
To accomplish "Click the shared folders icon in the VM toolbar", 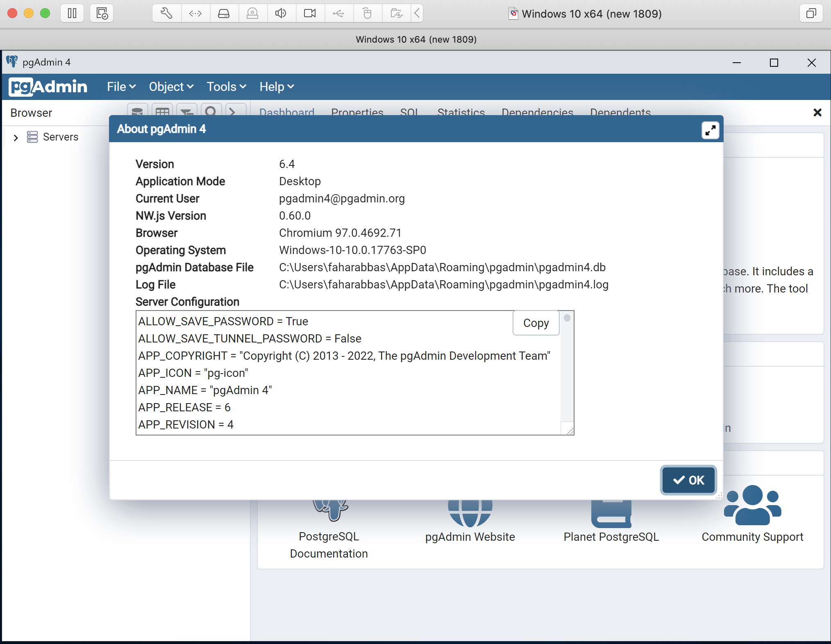I will [396, 13].
